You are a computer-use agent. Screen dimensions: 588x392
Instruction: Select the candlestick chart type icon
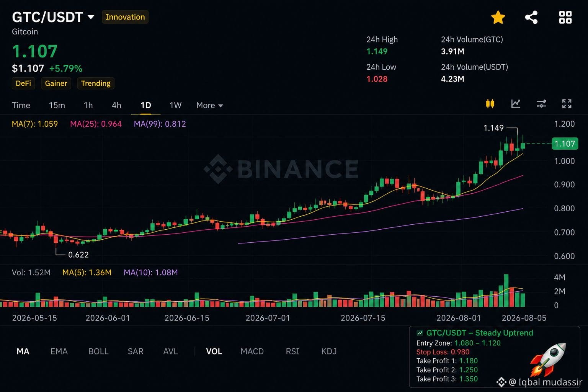click(490, 104)
